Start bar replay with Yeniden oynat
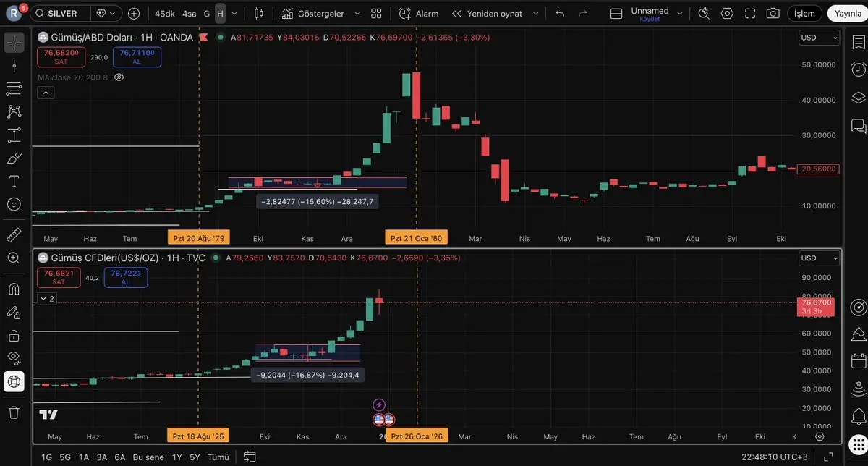868x466 pixels. coord(488,14)
